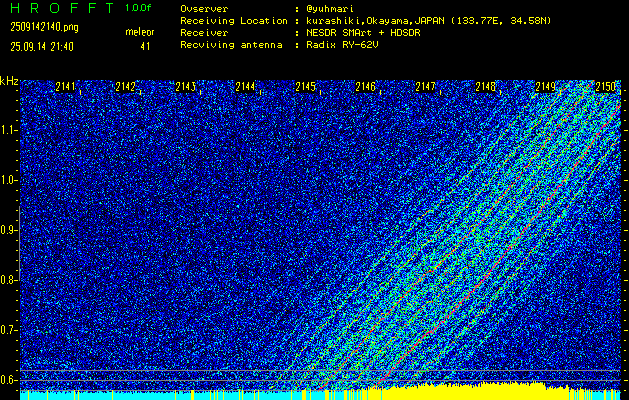
Task: Click the HROFFT title text
Action: coord(62,8)
